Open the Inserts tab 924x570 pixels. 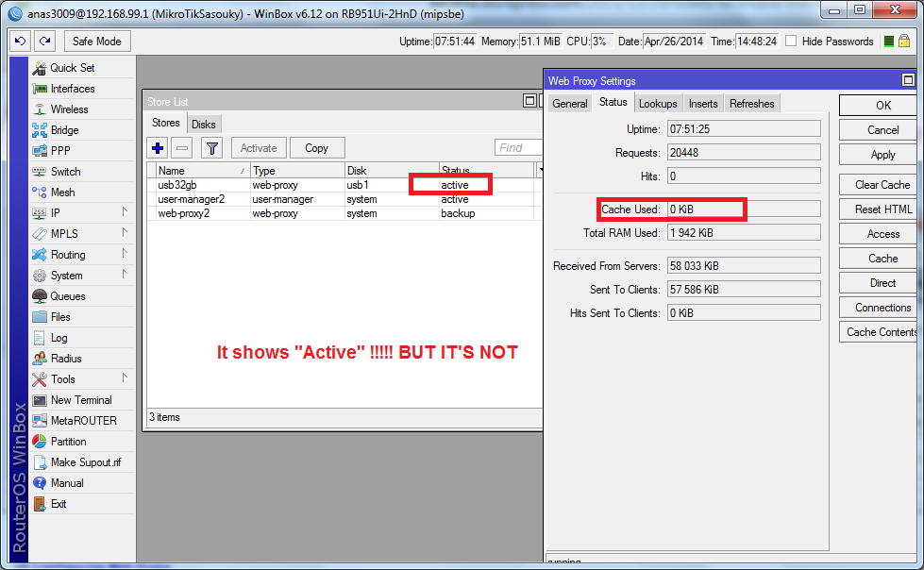703,104
